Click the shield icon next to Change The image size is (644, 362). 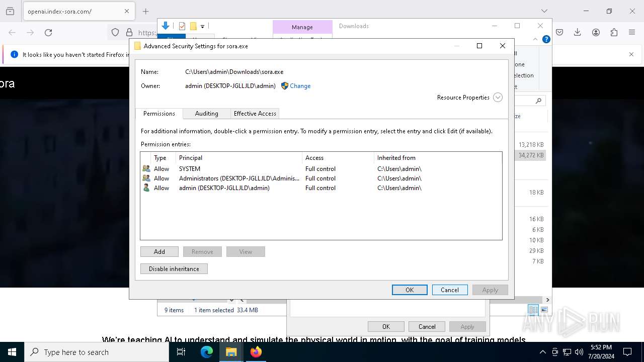285,86
